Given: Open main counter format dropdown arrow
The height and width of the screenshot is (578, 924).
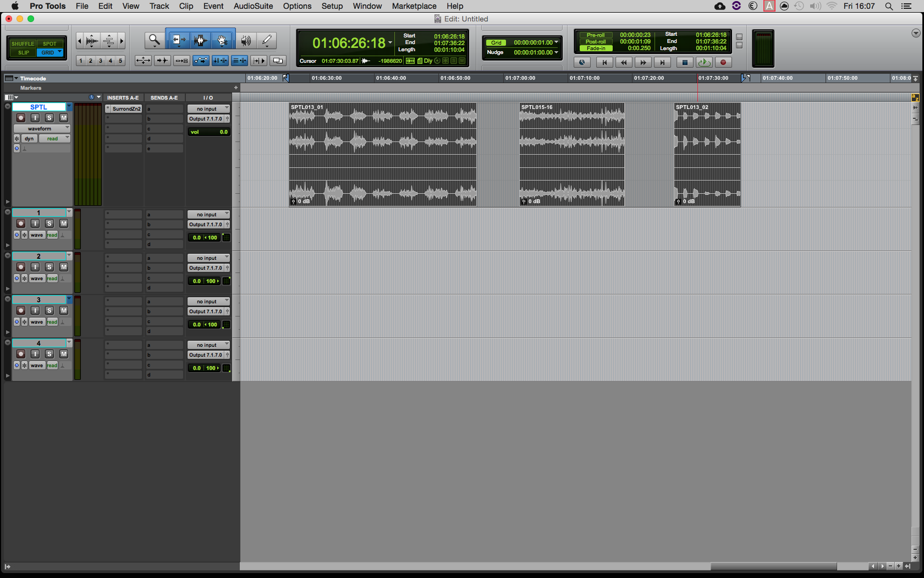Looking at the screenshot, I should coord(391,43).
